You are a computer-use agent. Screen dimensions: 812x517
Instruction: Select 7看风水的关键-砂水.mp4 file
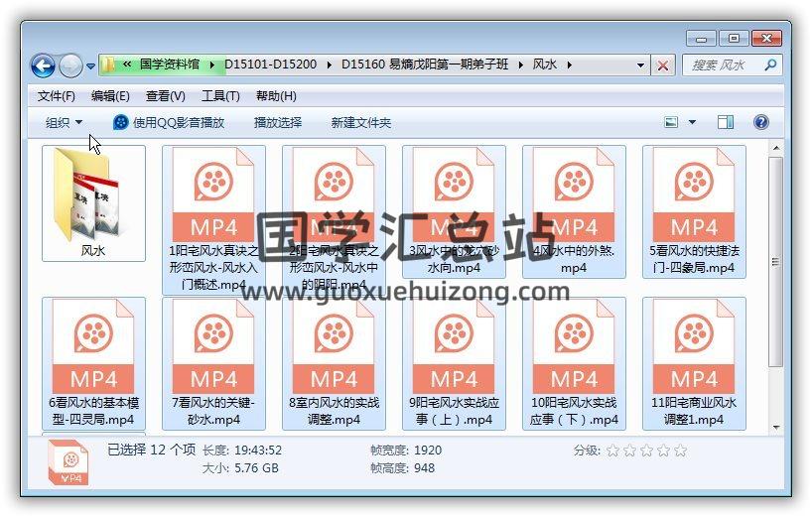213,364
